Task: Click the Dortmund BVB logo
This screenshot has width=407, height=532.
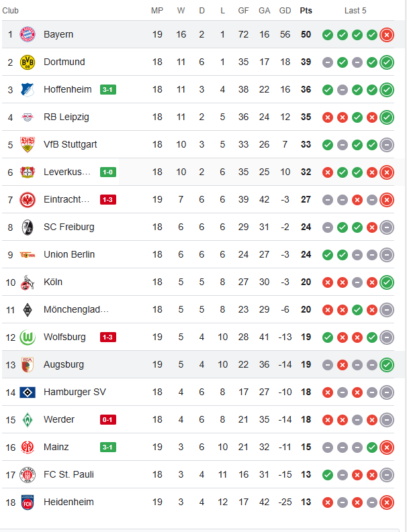Action: click(27, 62)
